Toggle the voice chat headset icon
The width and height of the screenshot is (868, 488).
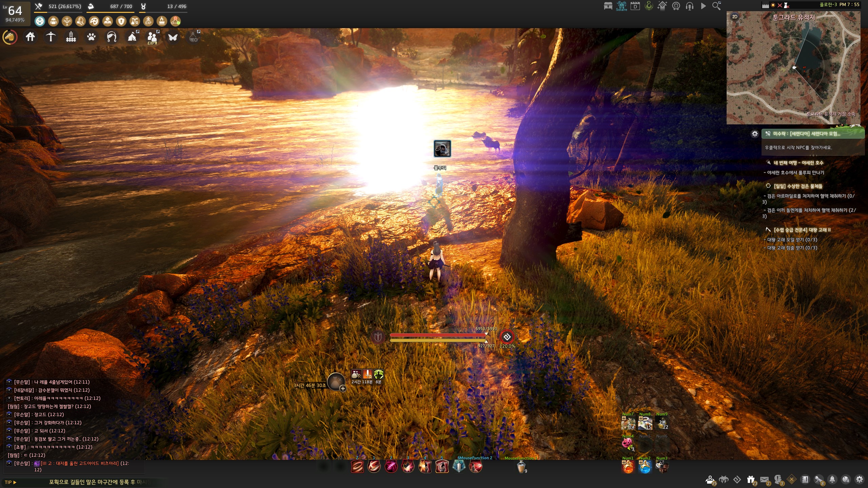[689, 6]
